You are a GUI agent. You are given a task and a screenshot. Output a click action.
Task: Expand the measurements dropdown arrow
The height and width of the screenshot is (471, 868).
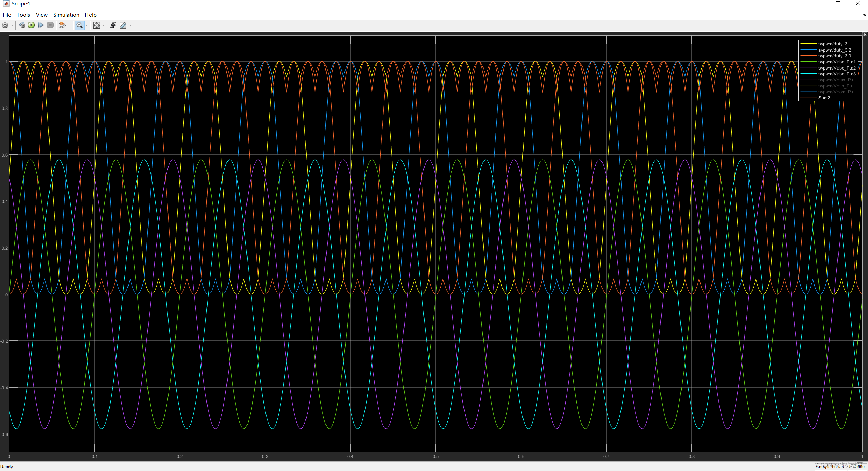[x=130, y=25]
